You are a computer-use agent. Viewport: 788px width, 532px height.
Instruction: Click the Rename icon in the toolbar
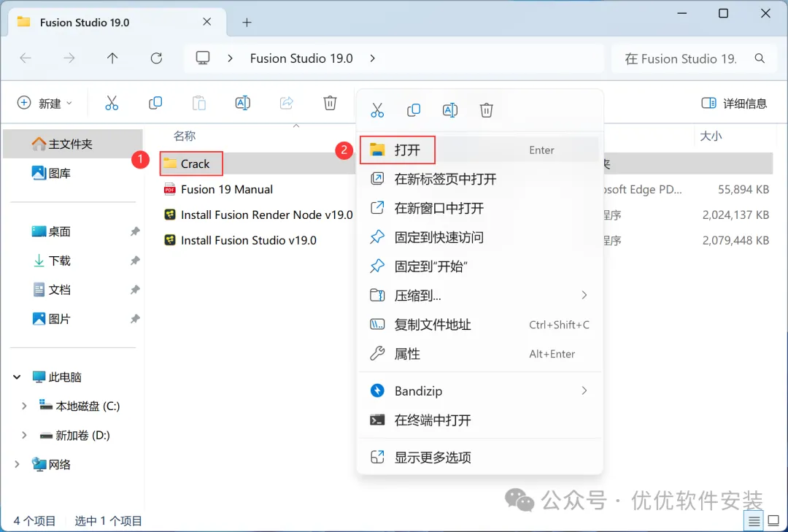coord(243,103)
